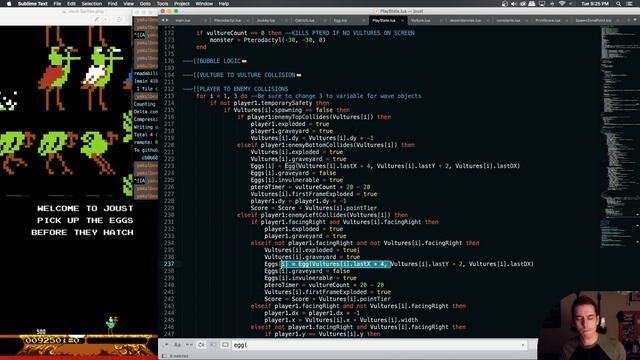Open the File menu
The height and width of the screenshot is (360, 640).
point(58,4)
